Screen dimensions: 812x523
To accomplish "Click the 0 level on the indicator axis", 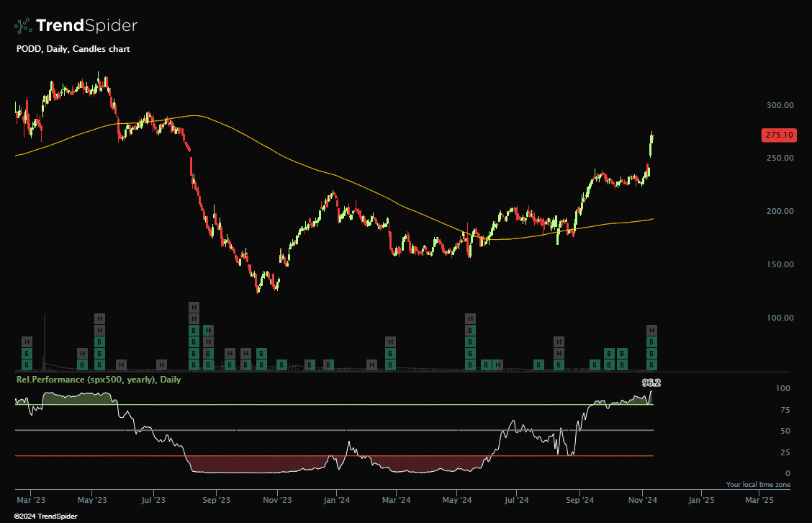I will (x=788, y=473).
